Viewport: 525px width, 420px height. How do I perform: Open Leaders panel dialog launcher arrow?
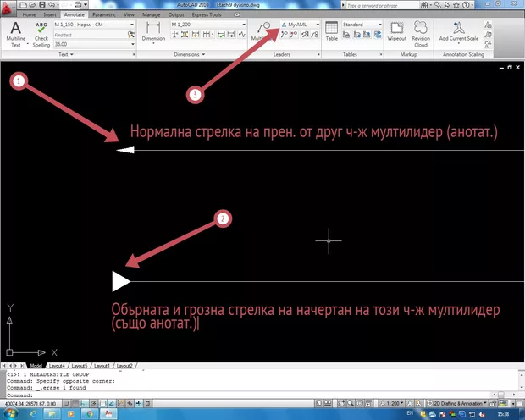click(x=318, y=54)
